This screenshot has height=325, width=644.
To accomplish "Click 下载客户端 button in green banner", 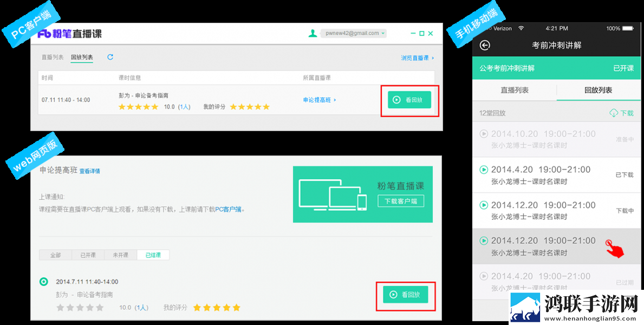I will (x=400, y=201).
